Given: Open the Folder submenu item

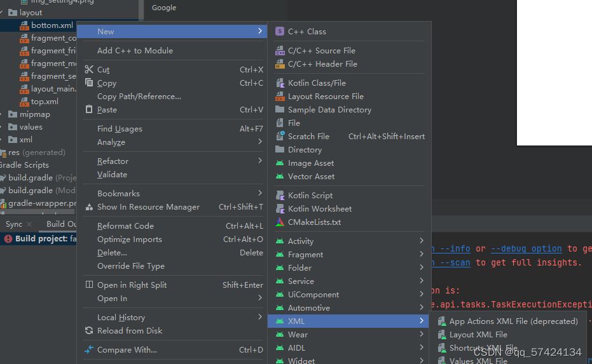Looking at the screenshot, I should click(348, 268).
